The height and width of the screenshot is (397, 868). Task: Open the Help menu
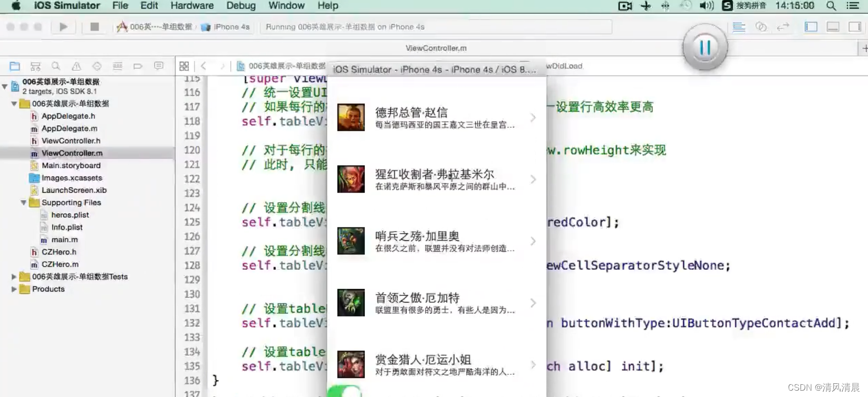pyautogui.click(x=328, y=6)
